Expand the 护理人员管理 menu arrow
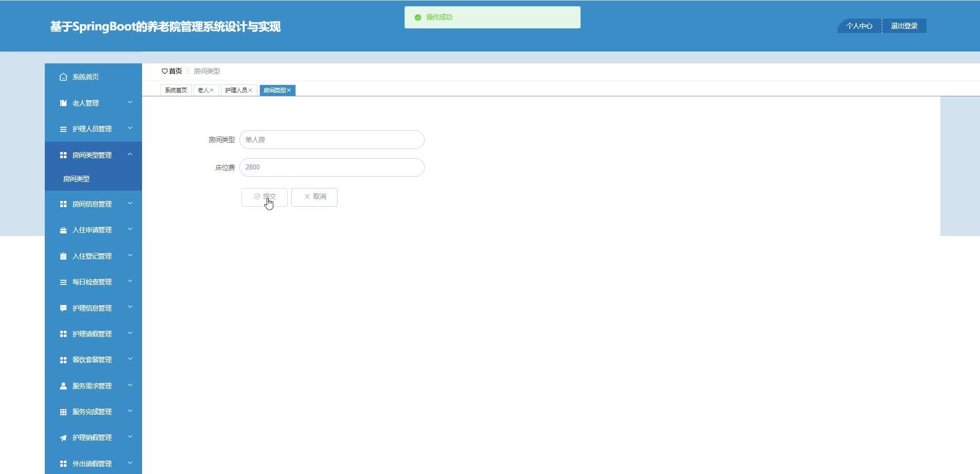The height and width of the screenshot is (474, 980). point(130,128)
